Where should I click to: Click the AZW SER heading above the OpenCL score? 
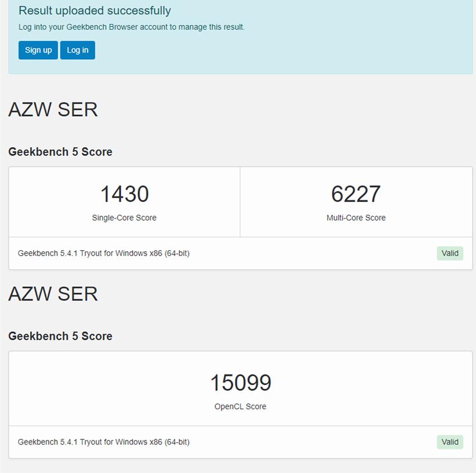(x=53, y=294)
